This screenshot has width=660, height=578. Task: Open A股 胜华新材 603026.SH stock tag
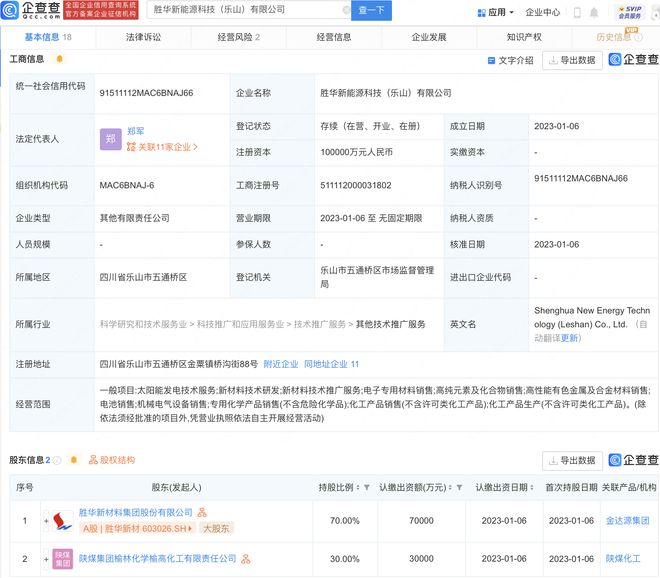tap(138, 528)
